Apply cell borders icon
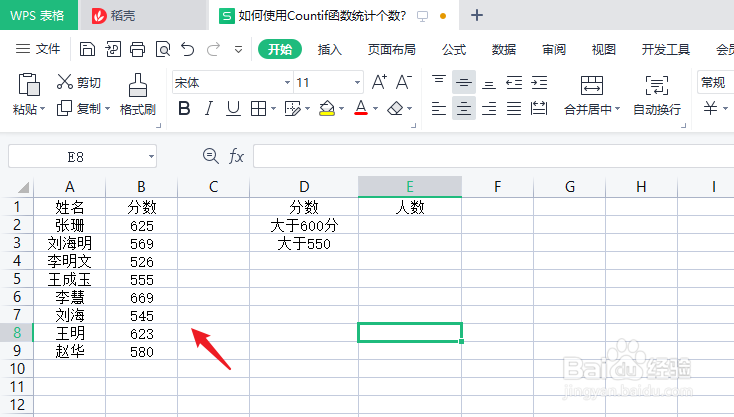The width and height of the screenshot is (734, 417). click(258, 109)
